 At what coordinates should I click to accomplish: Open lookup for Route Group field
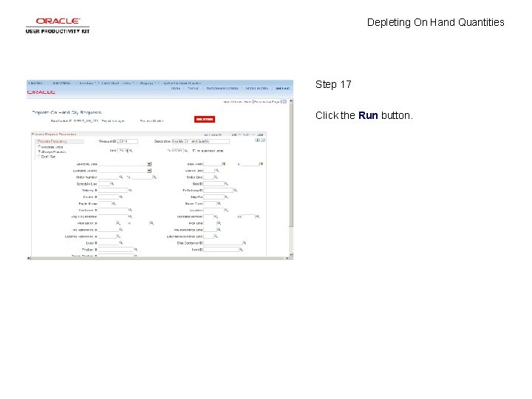point(114,204)
